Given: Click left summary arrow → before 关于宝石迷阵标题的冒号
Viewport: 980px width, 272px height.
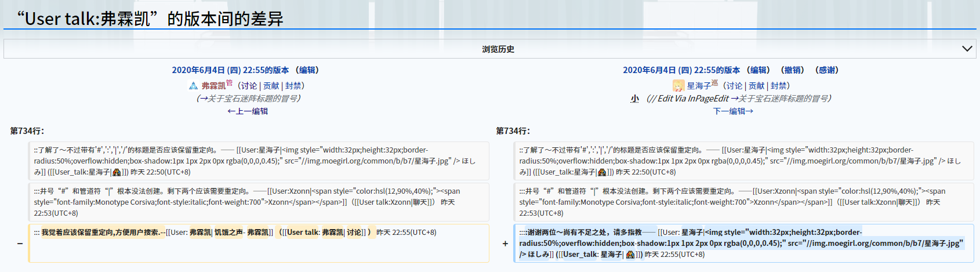Looking at the screenshot, I should (203, 99).
